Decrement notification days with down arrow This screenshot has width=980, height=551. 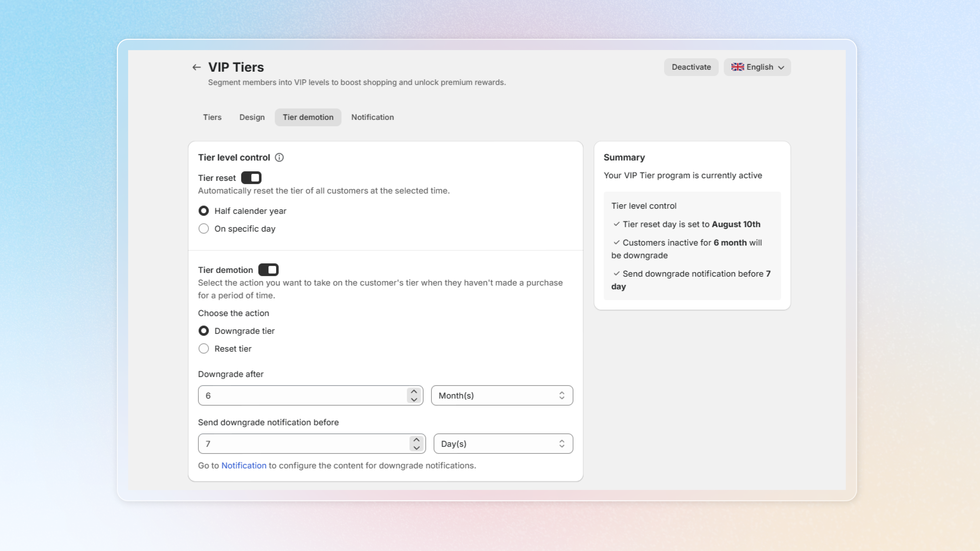click(416, 448)
